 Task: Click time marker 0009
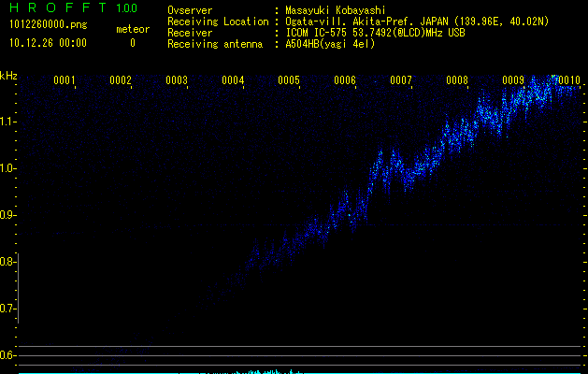[513, 79]
